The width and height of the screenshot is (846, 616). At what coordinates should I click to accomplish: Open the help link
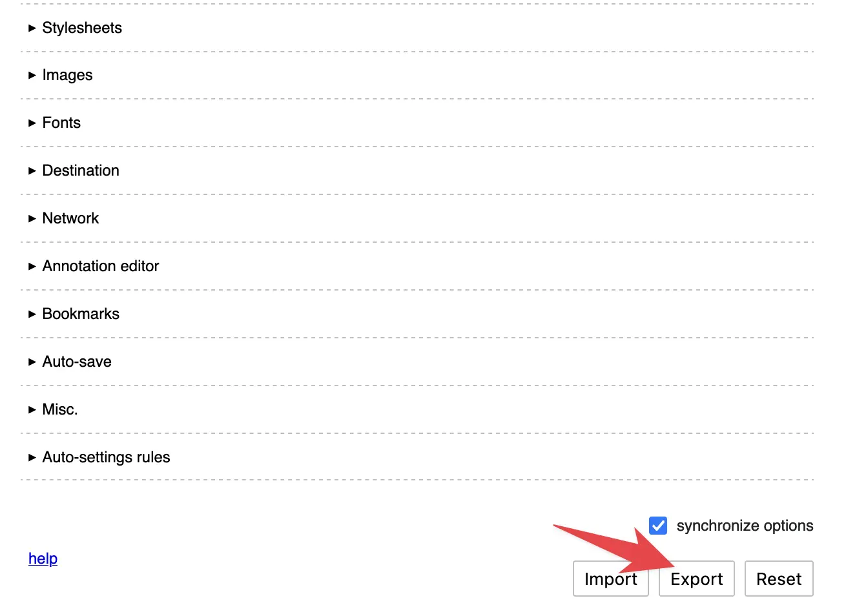click(43, 559)
